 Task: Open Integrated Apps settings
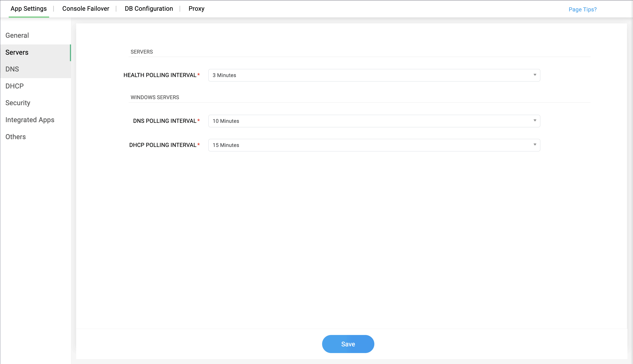click(x=30, y=120)
